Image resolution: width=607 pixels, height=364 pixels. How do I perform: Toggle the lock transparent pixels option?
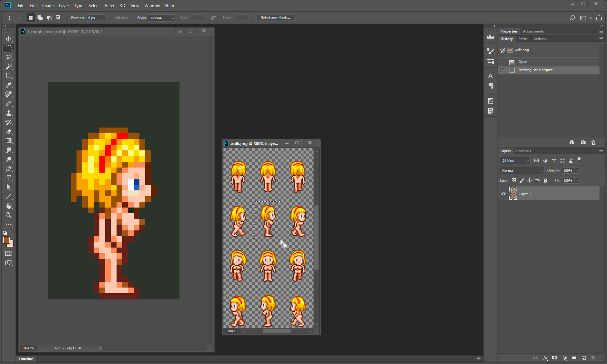(514, 180)
